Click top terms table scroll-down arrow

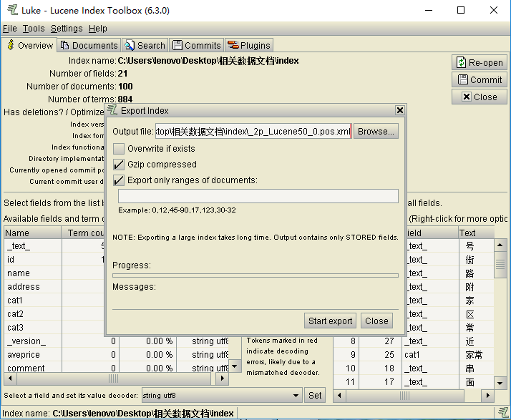click(500, 384)
